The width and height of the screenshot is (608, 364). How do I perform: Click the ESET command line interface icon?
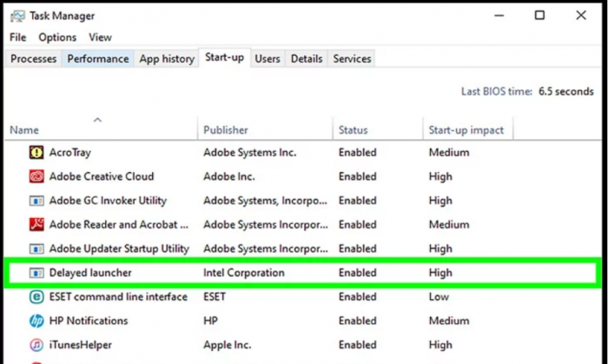36,297
